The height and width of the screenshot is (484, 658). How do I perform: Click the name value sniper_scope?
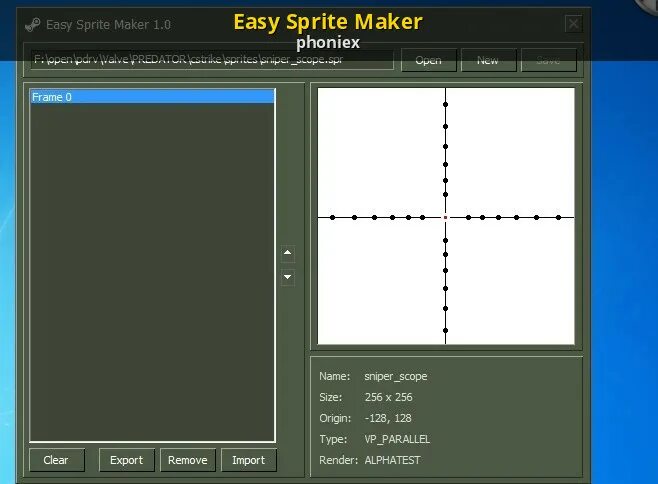click(396, 377)
